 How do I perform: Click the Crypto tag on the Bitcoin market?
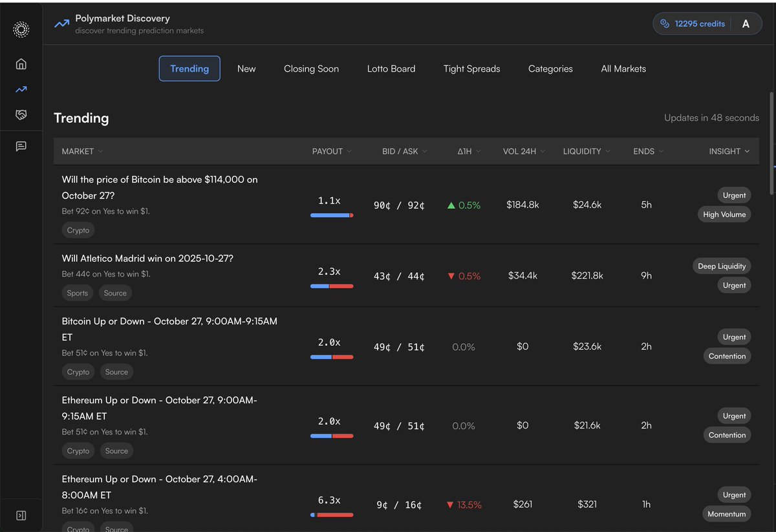click(x=78, y=229)
